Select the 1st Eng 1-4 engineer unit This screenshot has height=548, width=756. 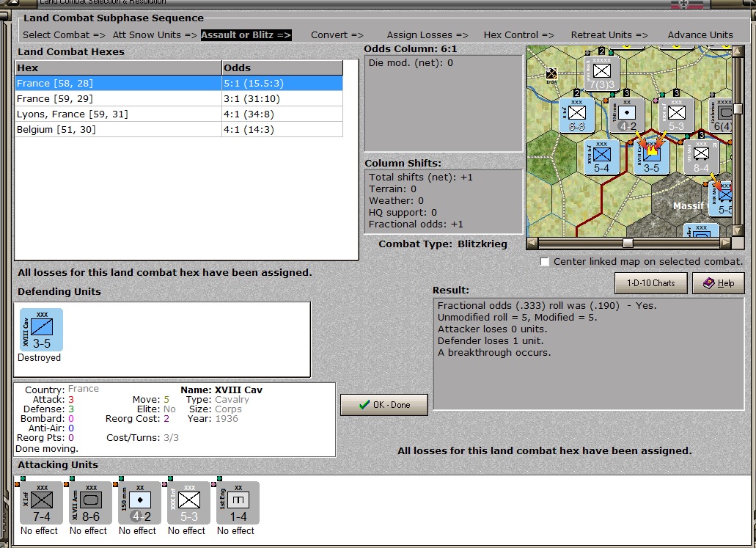[x=238, y=503]
